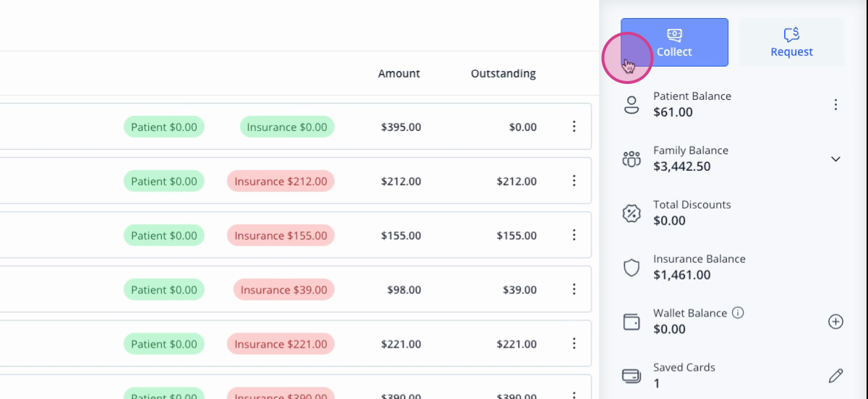Click the Insurance $221.00 badge
Image resolution: width=868 pixels, height=399 pixels.
pyautogui.click(x=281, y=344)
